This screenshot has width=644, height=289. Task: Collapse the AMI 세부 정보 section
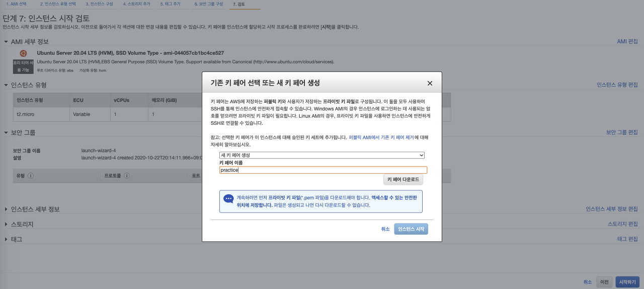coord(6,42)
